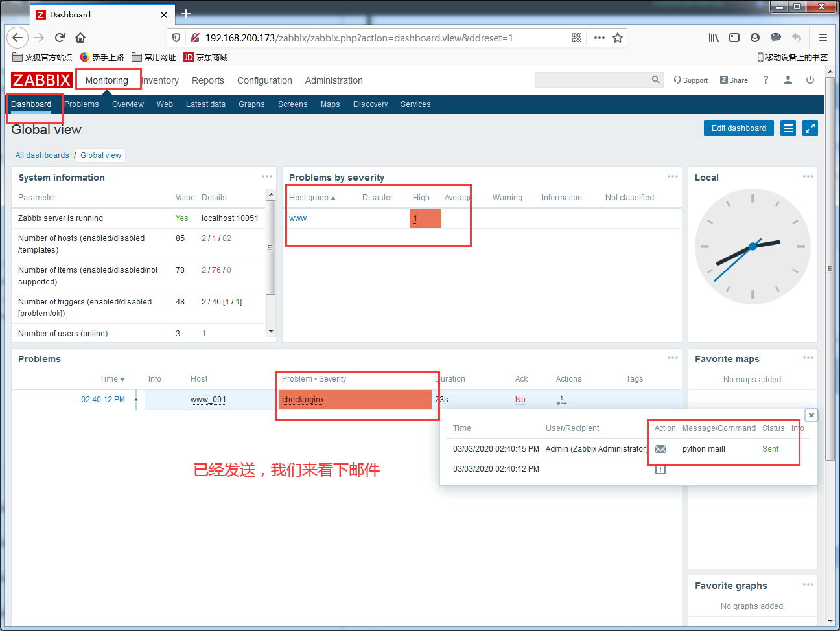Screen dimensions: 840x631
Task: Go to the Screens submenu
Action: tap(293, 104)
